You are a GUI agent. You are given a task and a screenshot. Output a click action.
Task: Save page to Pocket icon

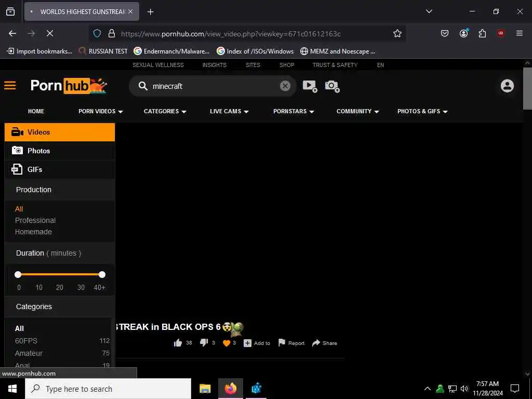tap(445, 33)
